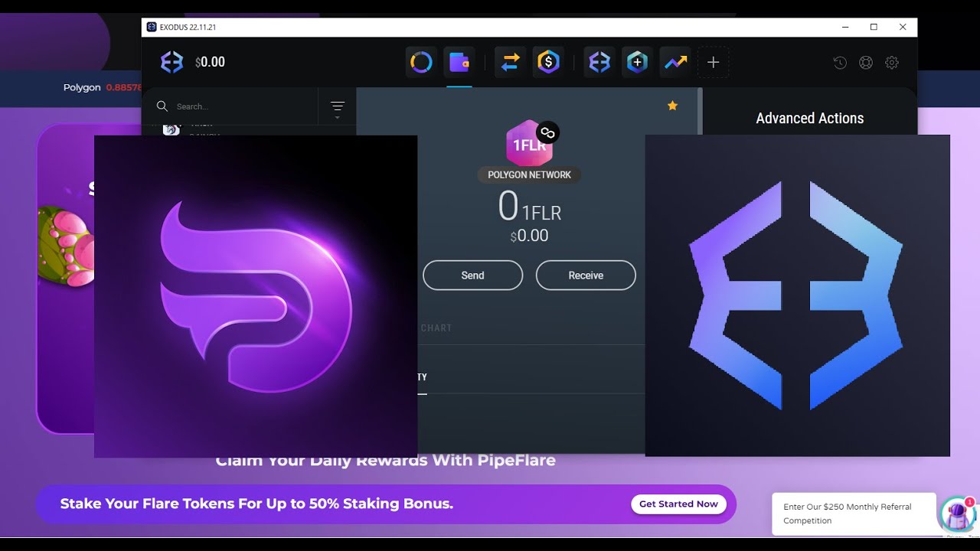Open the Support lifebuoy icon
The height and width of the screenshot is (551, 980).
coord(866,63)
